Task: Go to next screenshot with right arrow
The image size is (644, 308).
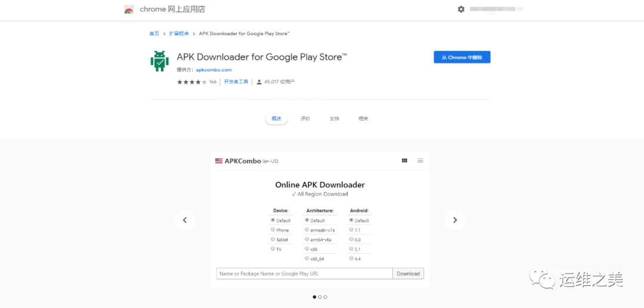Action: click(x=455, y=220)
